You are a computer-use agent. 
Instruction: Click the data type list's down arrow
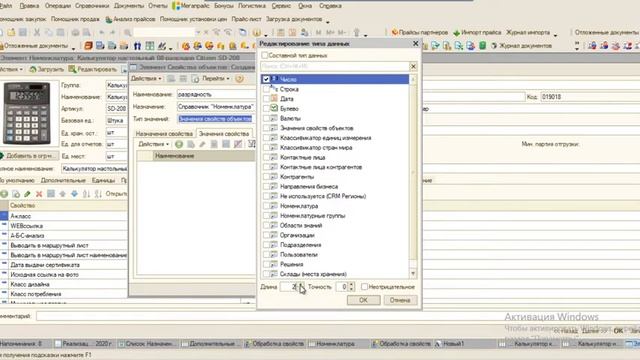coord(413,273)
